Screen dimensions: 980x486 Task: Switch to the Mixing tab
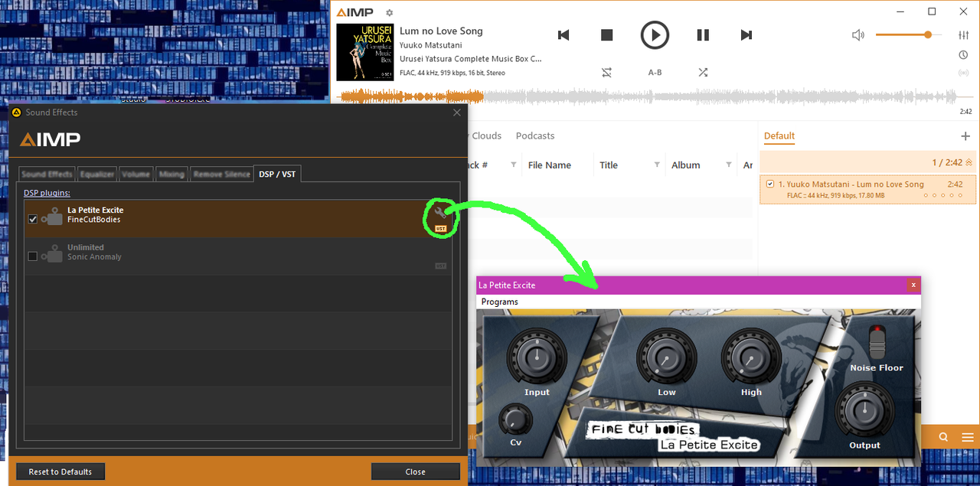tap(171, 175)
